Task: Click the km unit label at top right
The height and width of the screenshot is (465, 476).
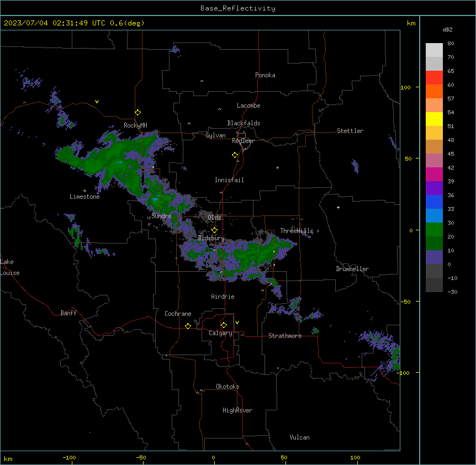Action: pyautogui.click(x=411, y=23)
